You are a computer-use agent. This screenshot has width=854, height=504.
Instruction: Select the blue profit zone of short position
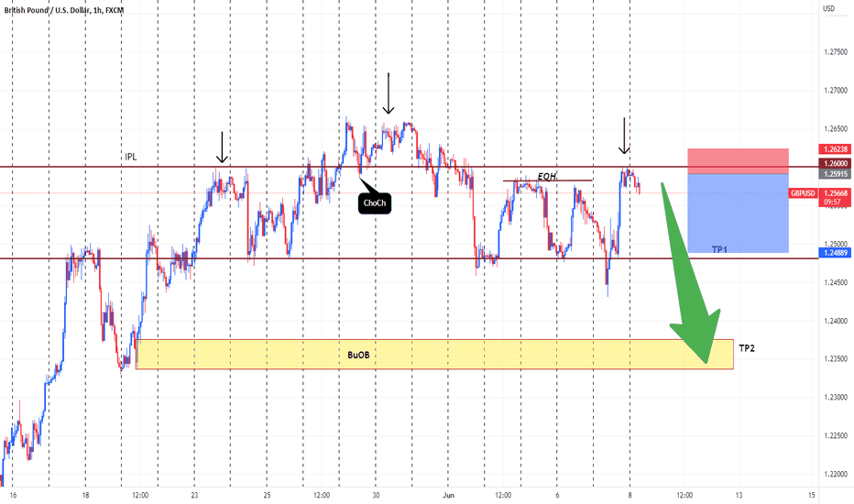(738, 213)
